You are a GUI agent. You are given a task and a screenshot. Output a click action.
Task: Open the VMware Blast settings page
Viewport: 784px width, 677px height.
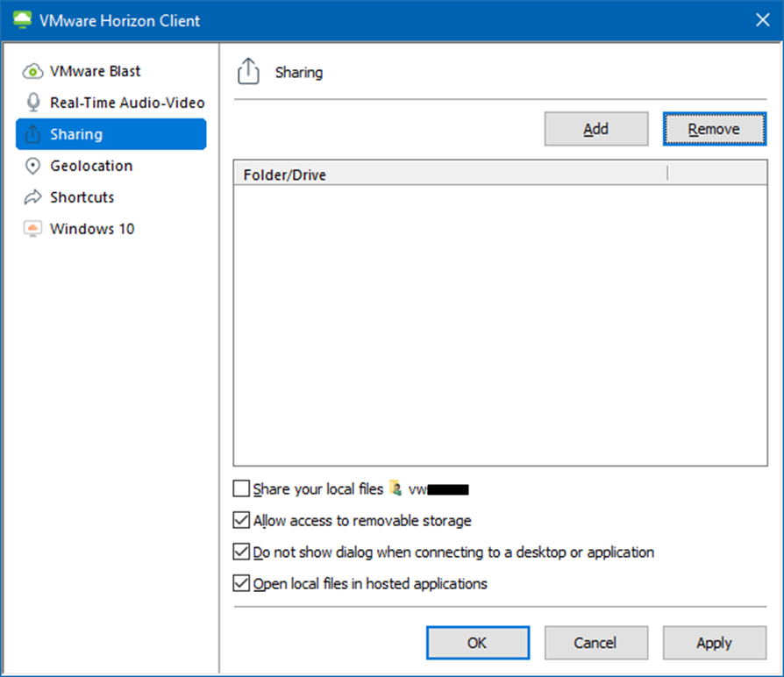click(x=111, y=72)
